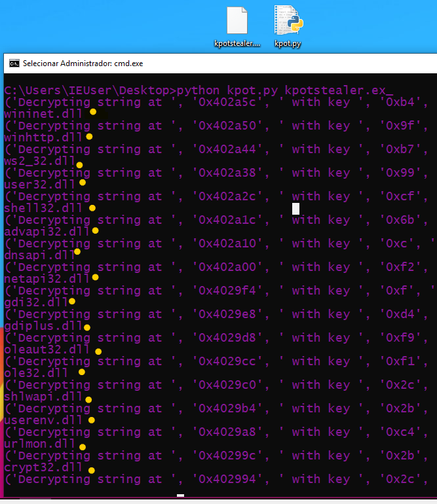Click the address '0x402994' in the output
Image resolution: width=437 pixels, height=504 pixels.
pyautogui.click(x=227, y=479)
